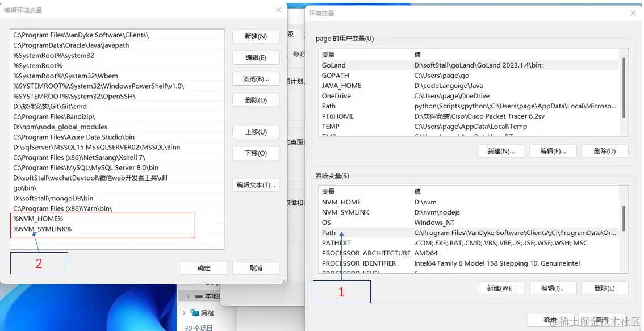The width and height of the screenshot is (644, 331).
Task: Select the GoLand user variable row
Action: [x=469, y=65]
